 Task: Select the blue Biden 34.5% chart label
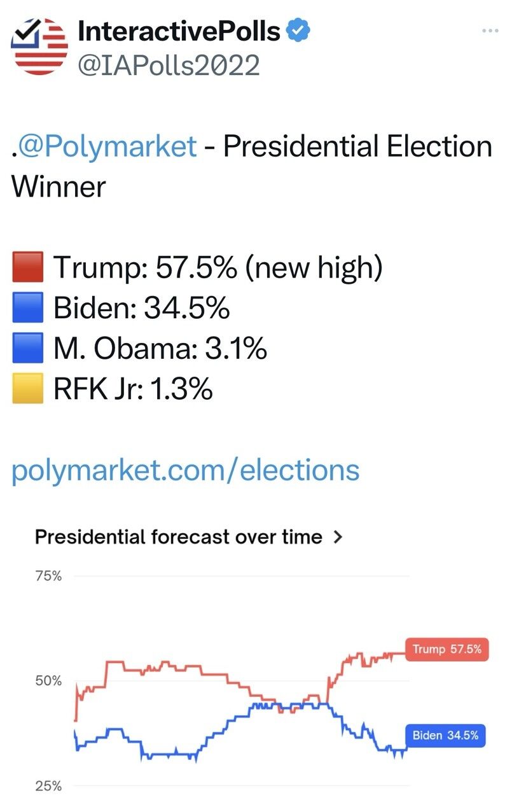click(445, 736)
